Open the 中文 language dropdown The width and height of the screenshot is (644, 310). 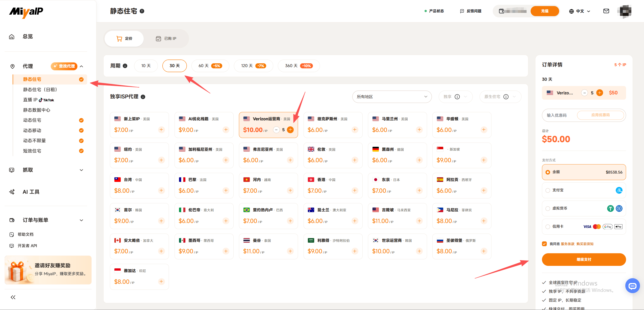580,11
